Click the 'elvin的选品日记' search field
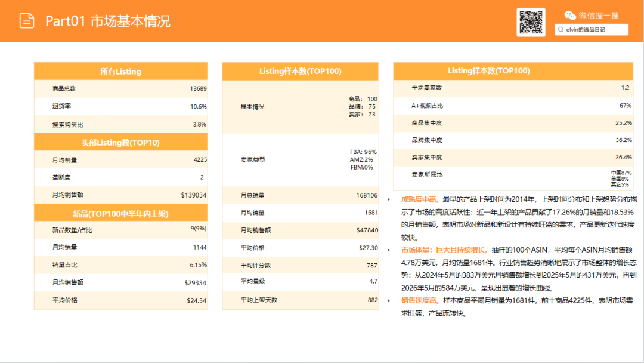644x363 pixels. (592, 30)
